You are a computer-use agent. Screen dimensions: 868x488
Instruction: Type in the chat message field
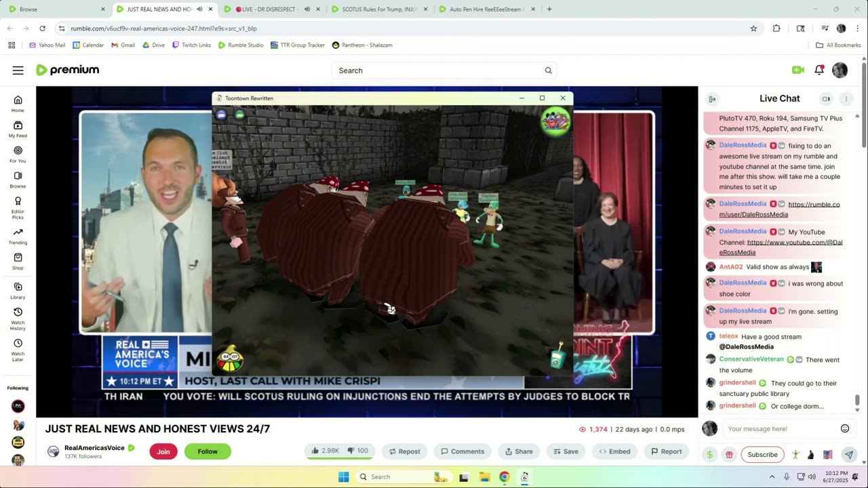point(780,428)
